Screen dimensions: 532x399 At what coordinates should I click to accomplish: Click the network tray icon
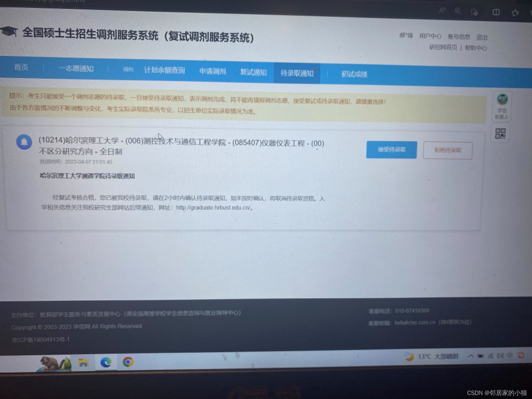[x=491, y=356]
